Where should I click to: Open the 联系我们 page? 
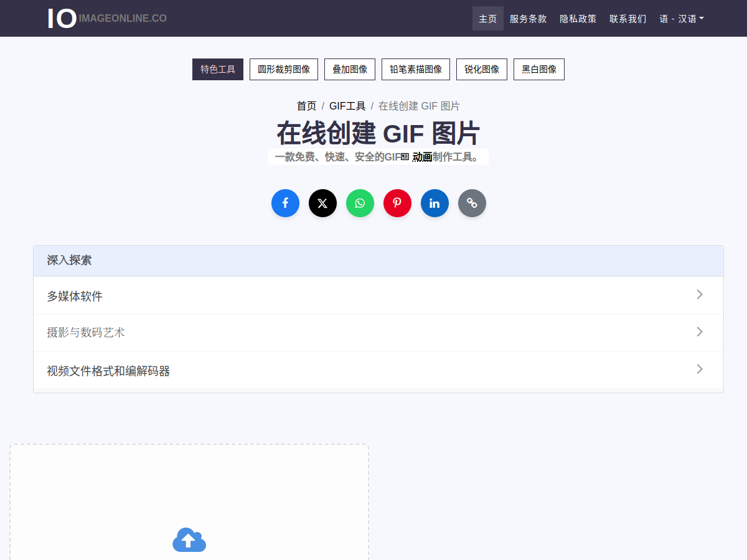point(628,19)
